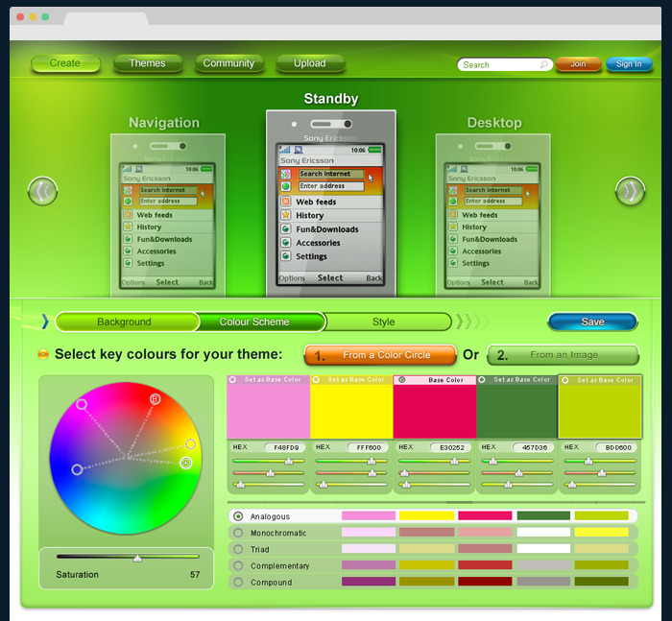The image size is (672, 621).
Task: Click the Settings icon on Standby phone
Action: [x=286, y=256]
